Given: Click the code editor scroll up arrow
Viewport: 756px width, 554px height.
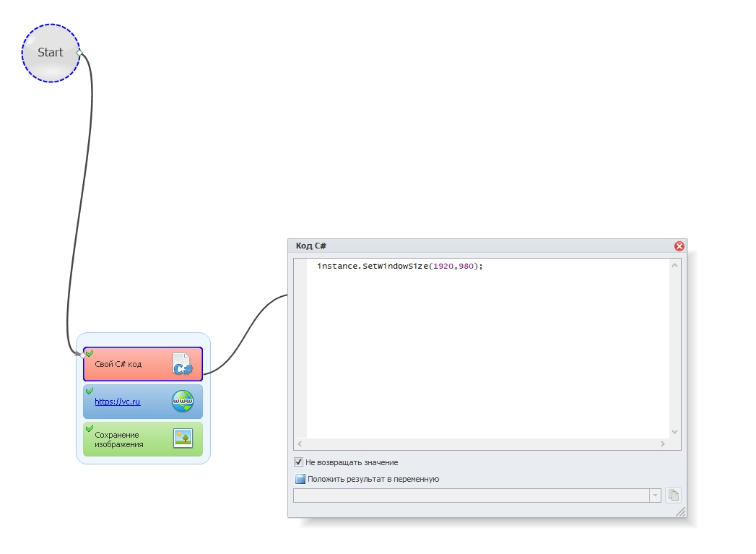Looking at the screenshot, I should (x=674, y=265).
